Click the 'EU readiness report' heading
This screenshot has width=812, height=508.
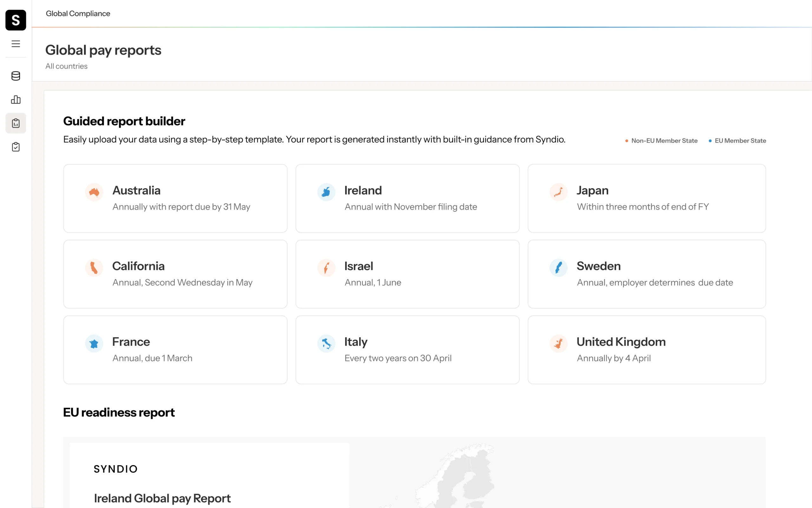(x=119, y=412)
